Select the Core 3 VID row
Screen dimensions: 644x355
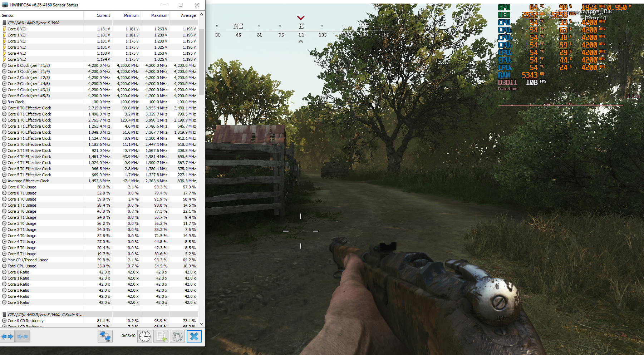point(99,47)
